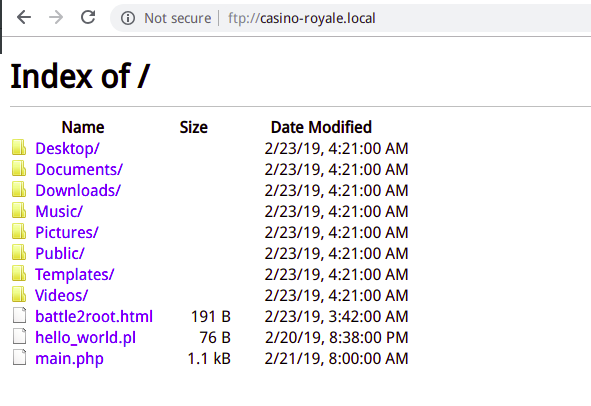Image resolution: width=591 pixels, height=406 pixels.
Task: Open the battle2root.html file link
Action: pos(94,316)
